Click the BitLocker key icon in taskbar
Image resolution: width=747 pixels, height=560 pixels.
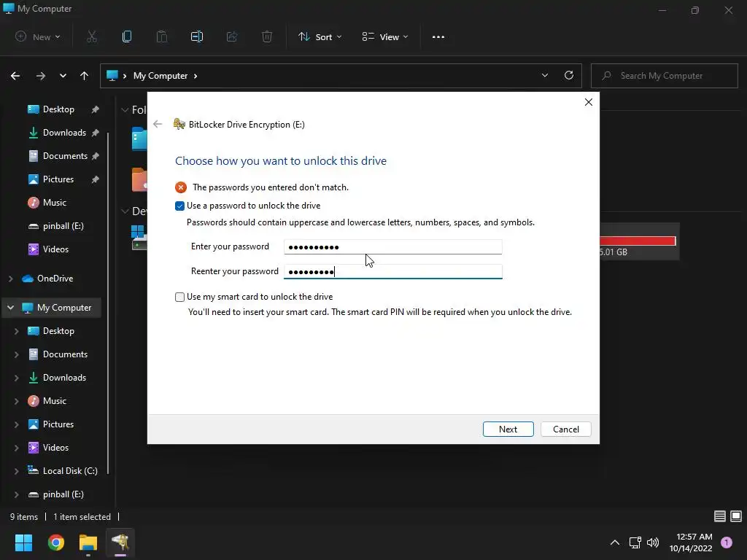click(x=120, y=542)
